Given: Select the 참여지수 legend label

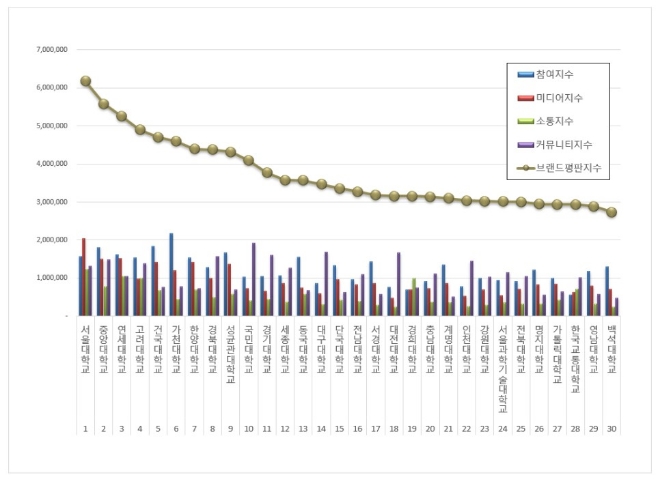Looking at the screenshot, I should point(554,75).
